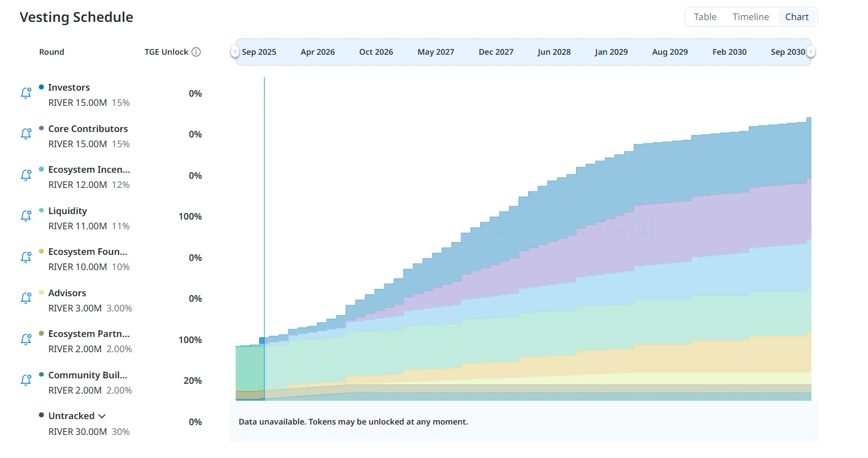
Task: Click bell icon beside Community Building
Action: click(26, 381)
